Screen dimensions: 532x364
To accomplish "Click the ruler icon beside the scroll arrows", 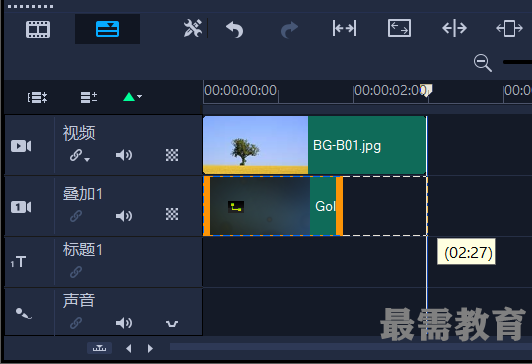I will pos(99,348).
